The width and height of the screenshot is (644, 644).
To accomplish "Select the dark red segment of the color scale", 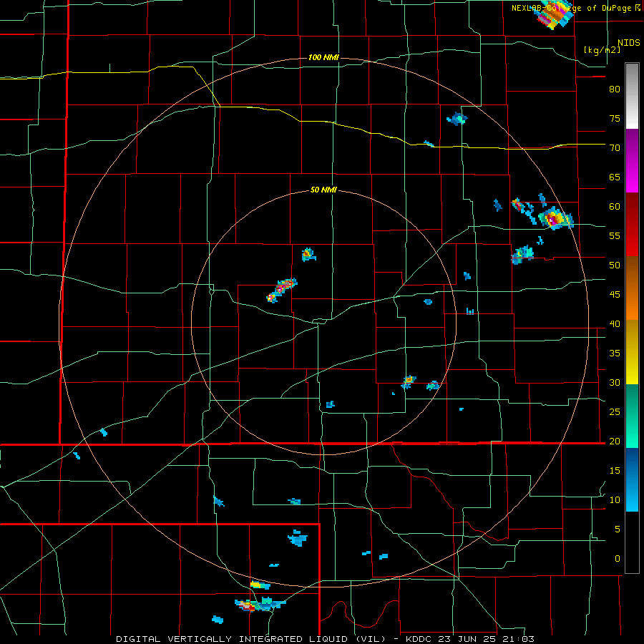I will pos(632,209).
